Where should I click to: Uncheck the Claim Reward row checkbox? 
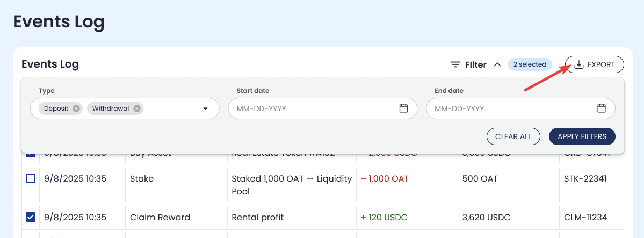31,217
